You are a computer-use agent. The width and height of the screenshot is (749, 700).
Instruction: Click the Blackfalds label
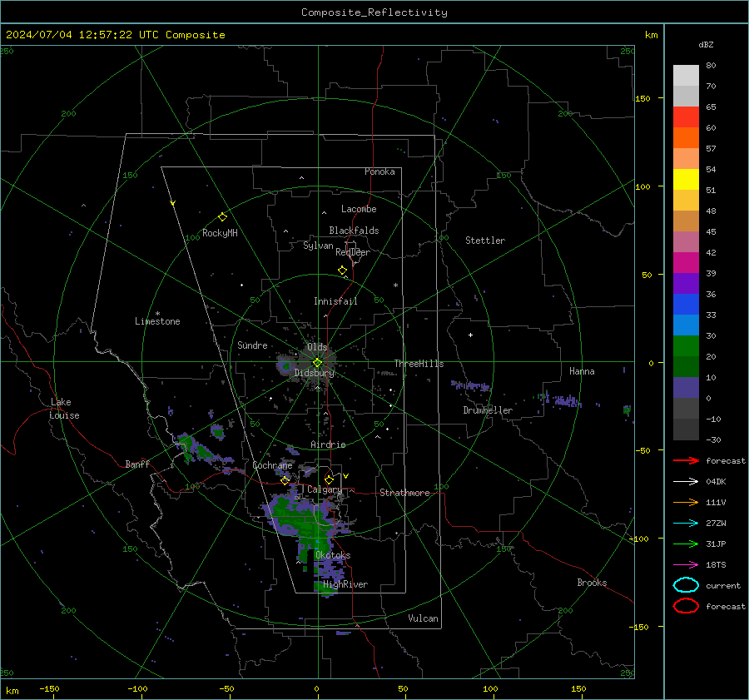pyautogui.click(x=354, y=231)
